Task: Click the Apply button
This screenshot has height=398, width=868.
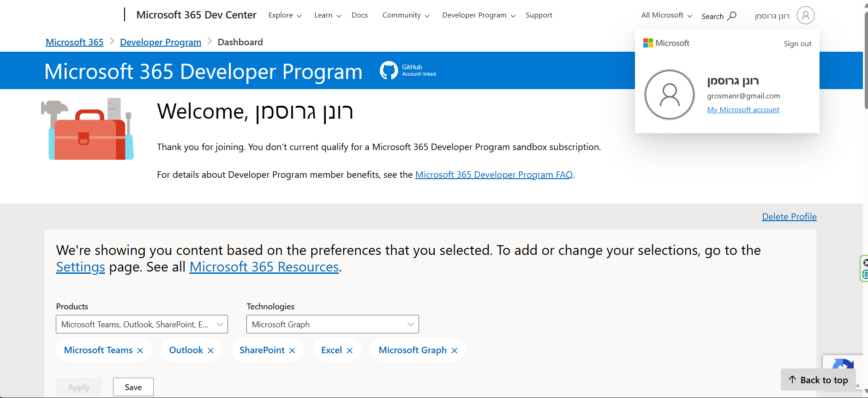Action: coord(79,387)
